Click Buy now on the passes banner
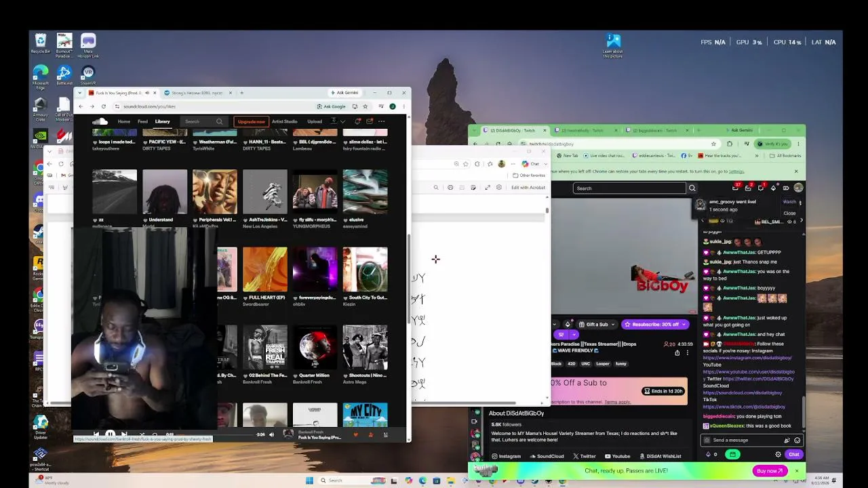The height and width of the screenshot is (488, 868). click(x=770, y=470)
